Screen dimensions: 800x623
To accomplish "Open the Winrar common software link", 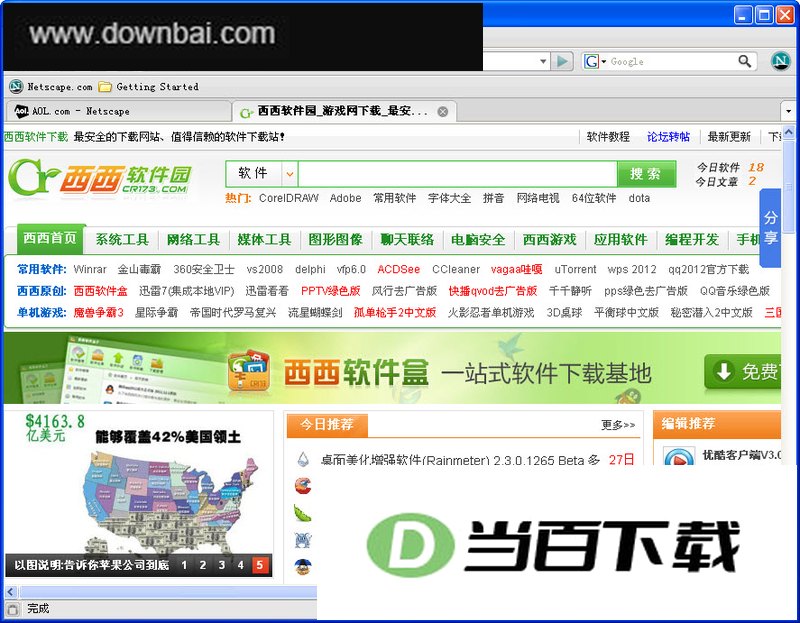I will click(90, 269).
